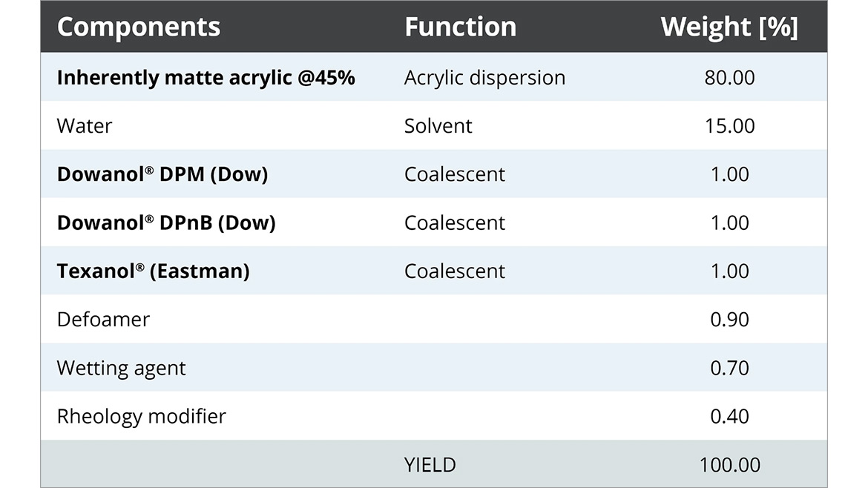This screenshot has height=488, width=868.
Task: Click the Weight [%] column header
Action: pyautogui.click(x=729, y=27)
